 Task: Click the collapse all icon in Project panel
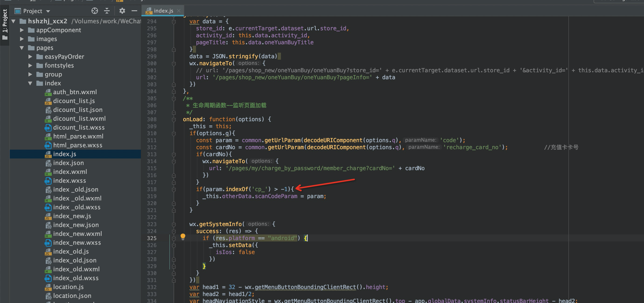pyautogui.click(x=107, y=11)
